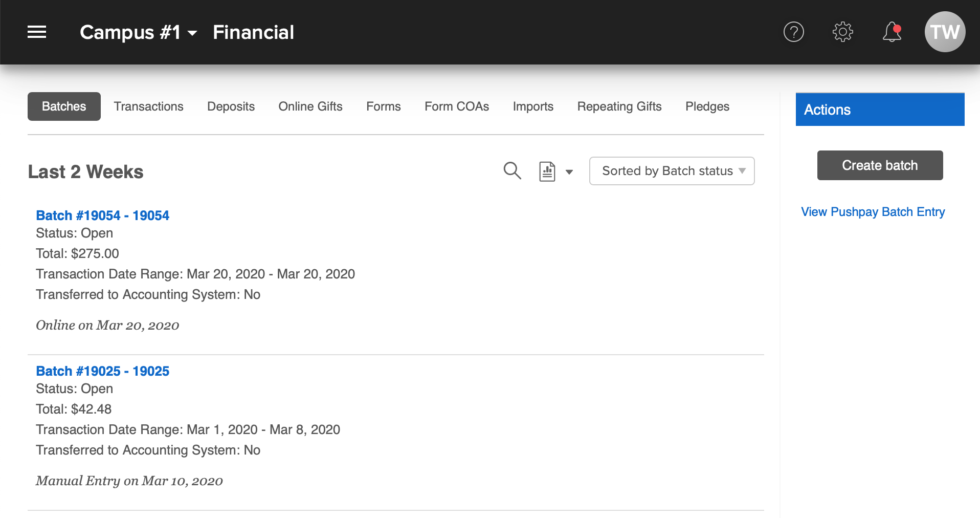
Task: Open Batch #19025 details
Action: point(102,371)
